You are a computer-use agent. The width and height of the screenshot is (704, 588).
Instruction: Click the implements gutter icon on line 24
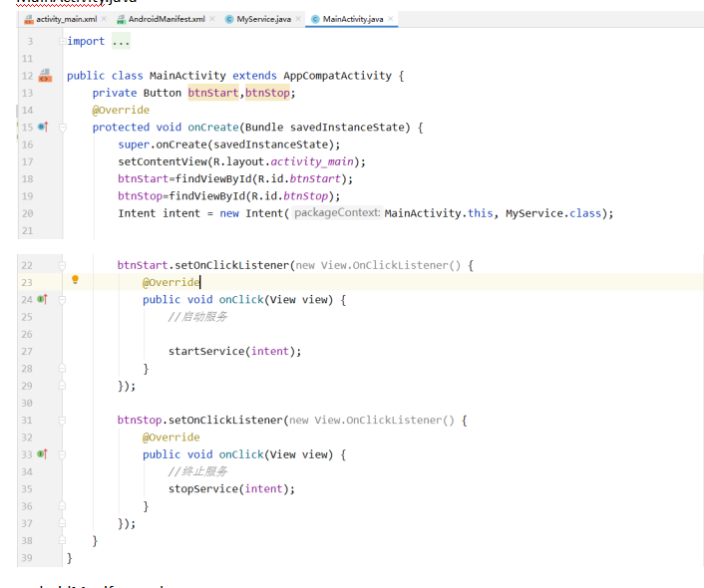(x=43, y=299)
